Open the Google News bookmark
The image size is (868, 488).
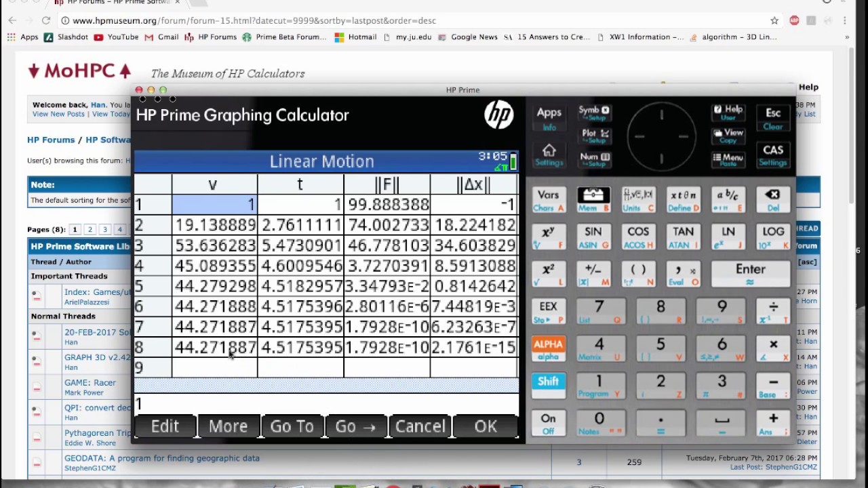click(x=468, y=37)
